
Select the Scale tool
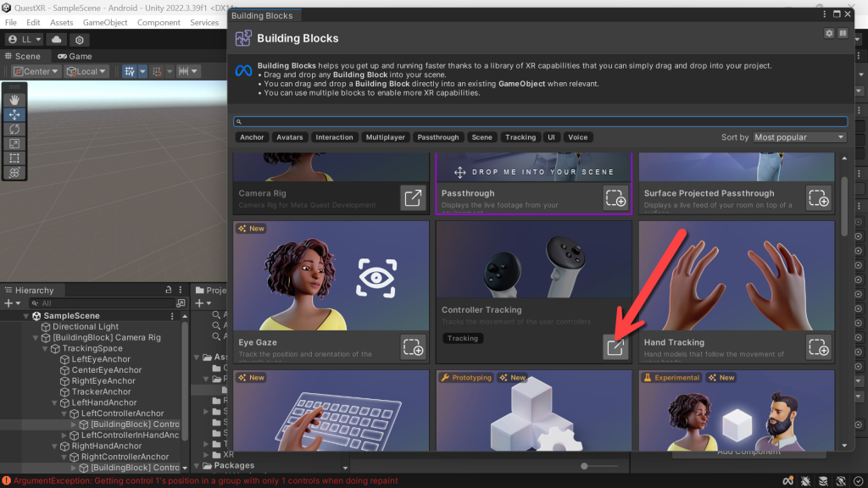14,143
